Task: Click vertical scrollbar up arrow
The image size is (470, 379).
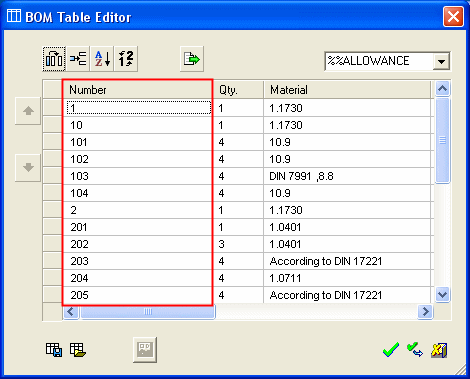Action: click(x=443, y=89)
